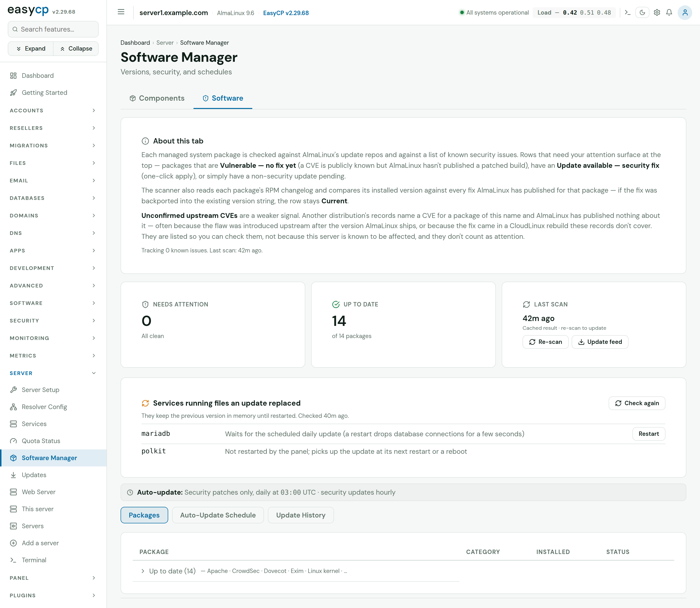Open This server in sidebar
700x608 pixels.
(x=53, y=509)
